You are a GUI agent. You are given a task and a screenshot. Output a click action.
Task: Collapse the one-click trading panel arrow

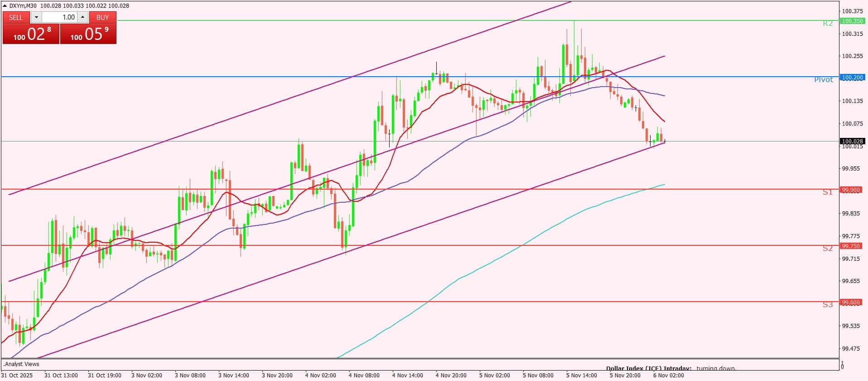coord(5,5)
